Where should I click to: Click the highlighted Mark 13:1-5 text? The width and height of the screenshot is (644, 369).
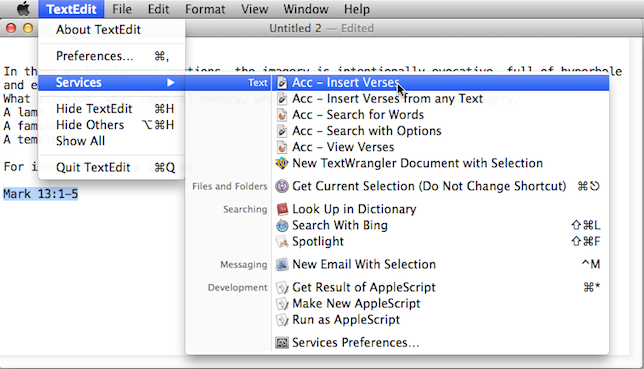tap(41, 194)
